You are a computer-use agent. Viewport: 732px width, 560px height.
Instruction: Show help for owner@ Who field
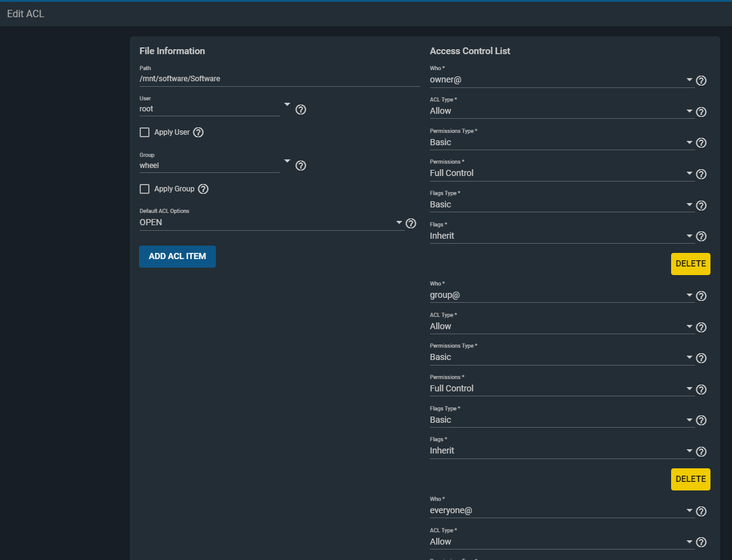pos(701,81)
